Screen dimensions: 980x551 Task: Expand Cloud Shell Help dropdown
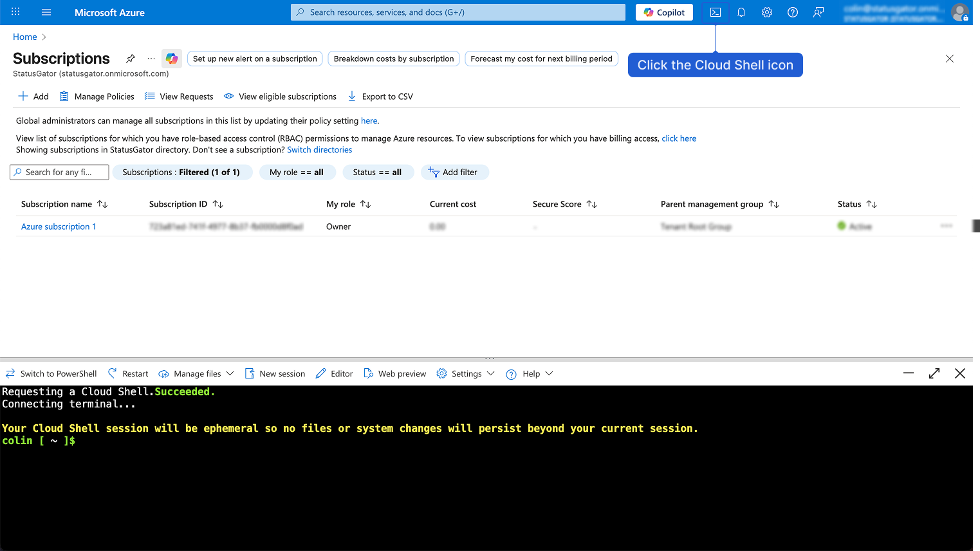click(530, 373)
